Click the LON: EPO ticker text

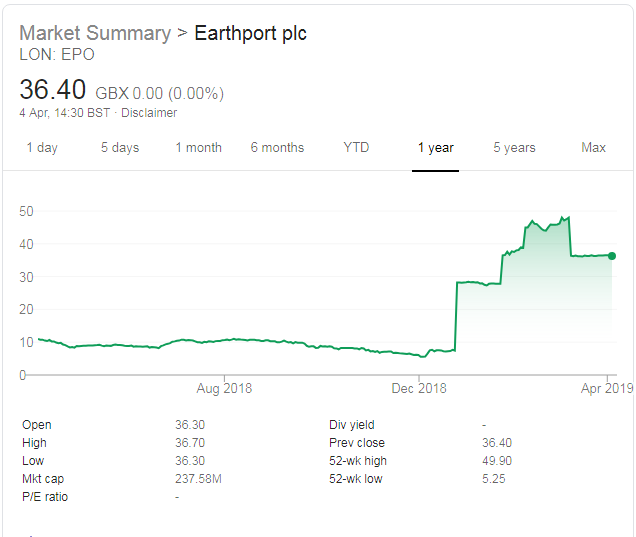click(57, 55)
